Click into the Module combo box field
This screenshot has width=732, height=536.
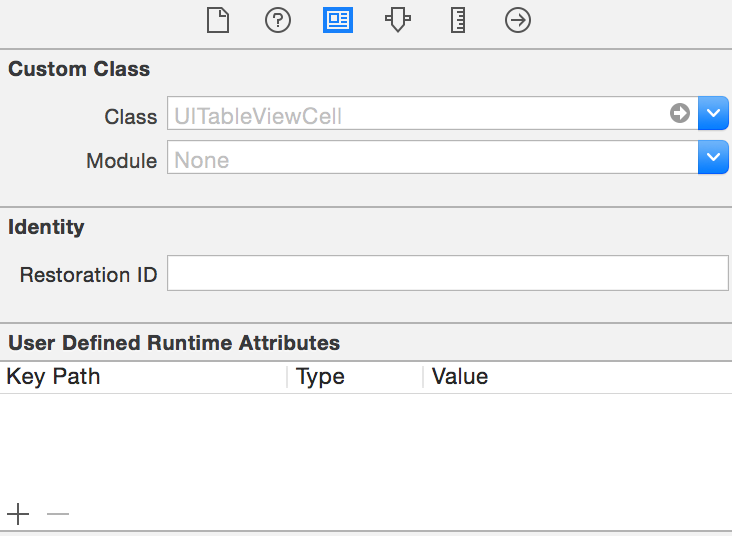click(x=430, y=159)
